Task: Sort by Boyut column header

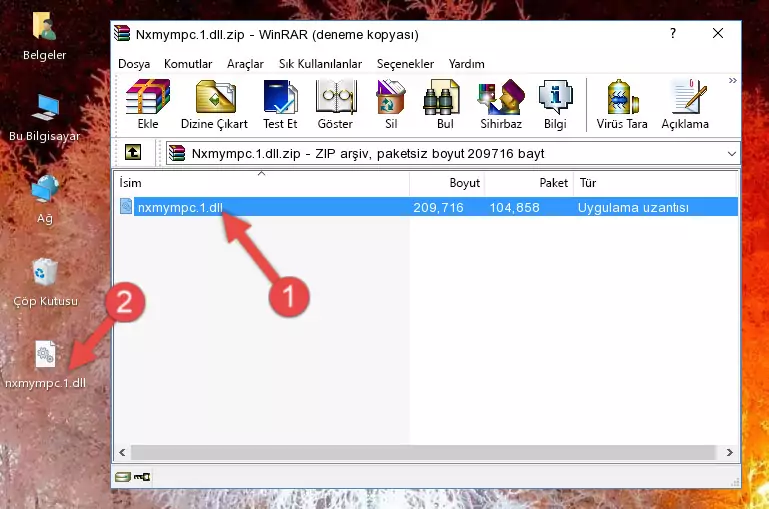Action: [447, 183]
